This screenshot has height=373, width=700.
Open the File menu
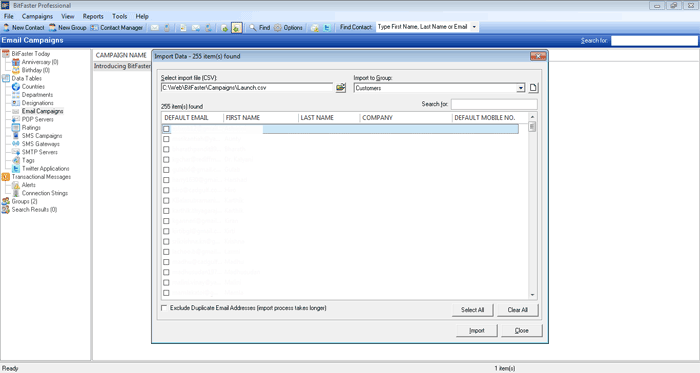tap(8, 17)
